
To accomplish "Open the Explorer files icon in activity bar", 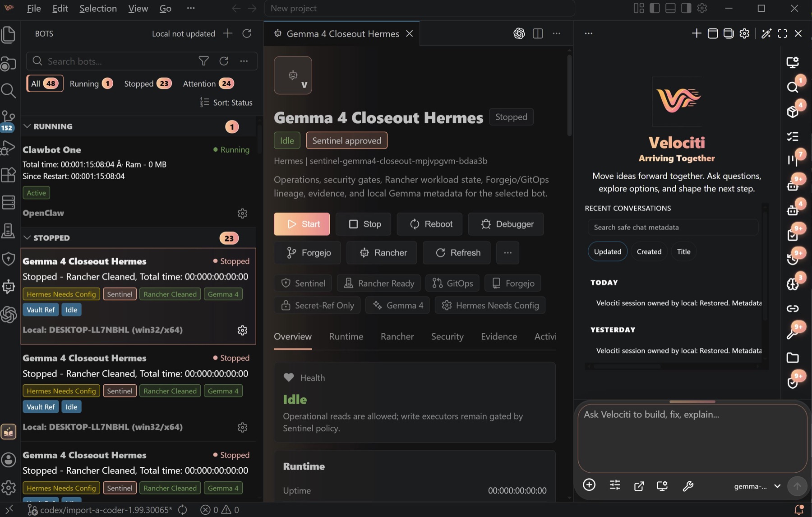I will (x=9, y=35).
